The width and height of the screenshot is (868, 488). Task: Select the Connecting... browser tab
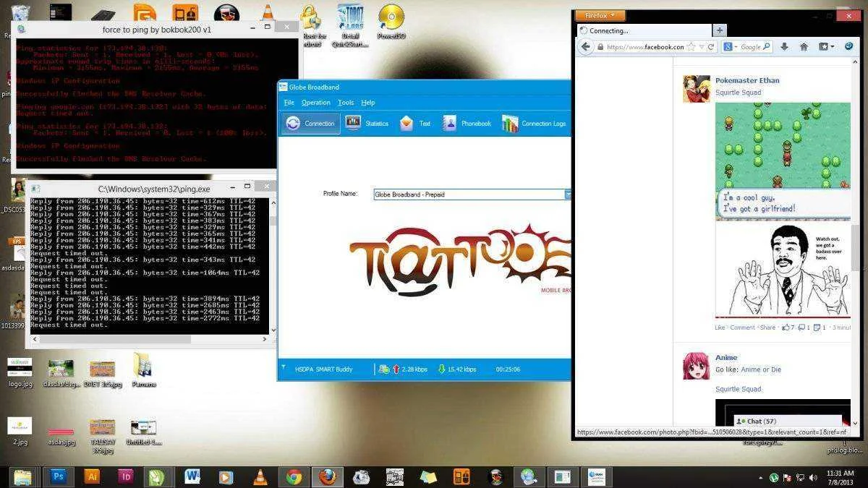[643, 30]
